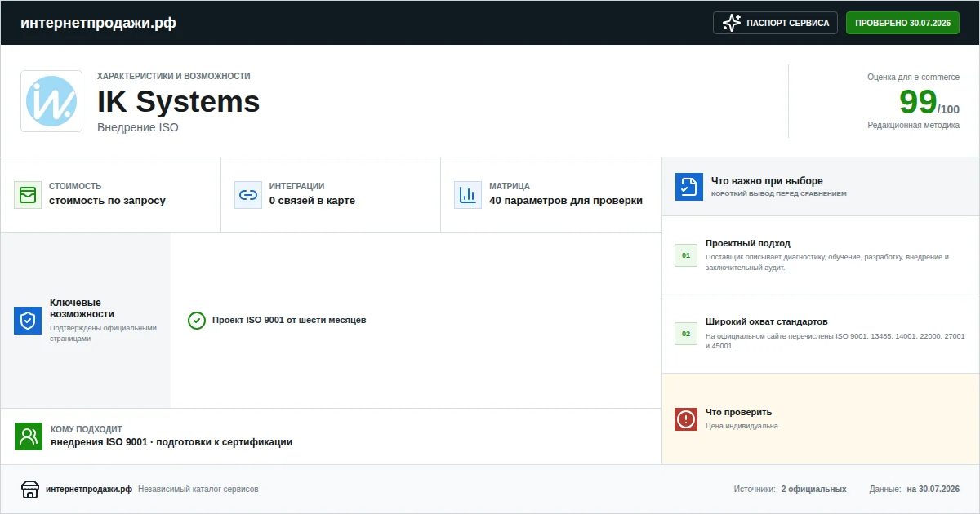Click the Стоимость envelope icon

coord(28,195)
